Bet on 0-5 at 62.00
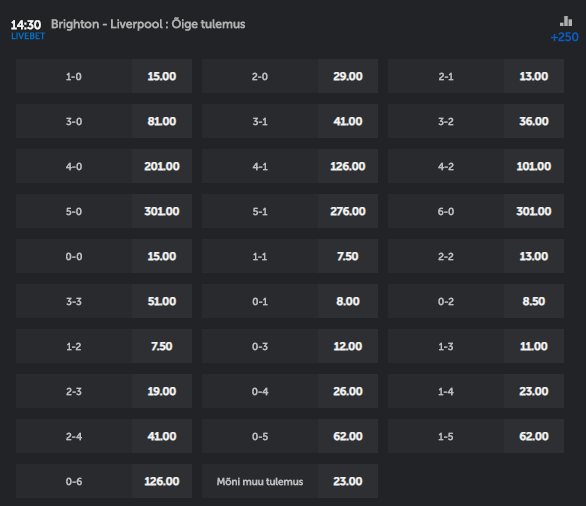 [x=290, y=436]
